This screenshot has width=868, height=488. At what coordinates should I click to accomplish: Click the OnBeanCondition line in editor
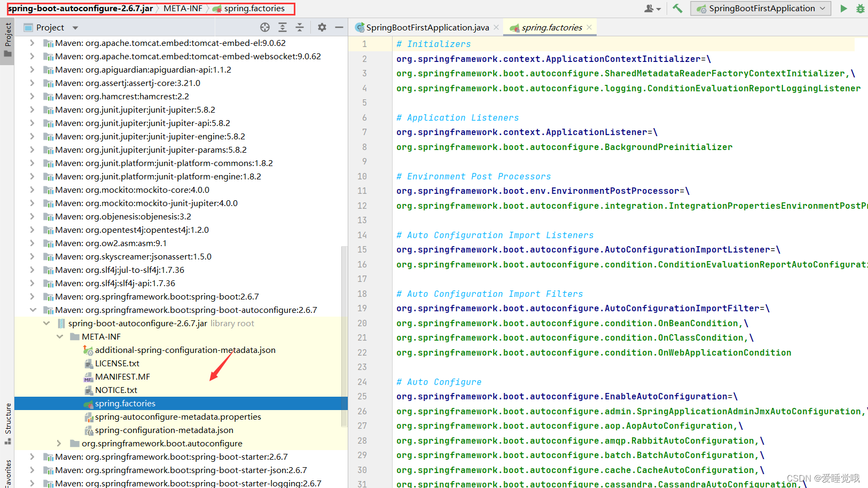click(572, 323)
